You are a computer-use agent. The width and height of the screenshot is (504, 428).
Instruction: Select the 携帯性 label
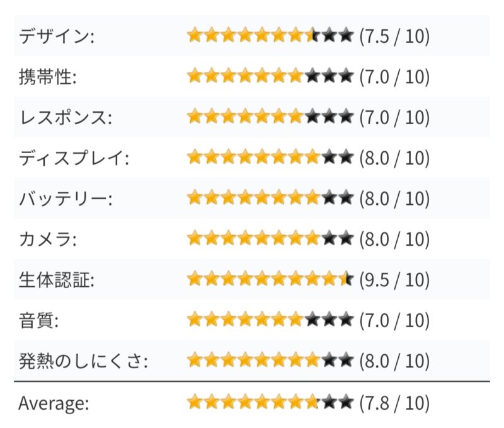tap(48, 77)
